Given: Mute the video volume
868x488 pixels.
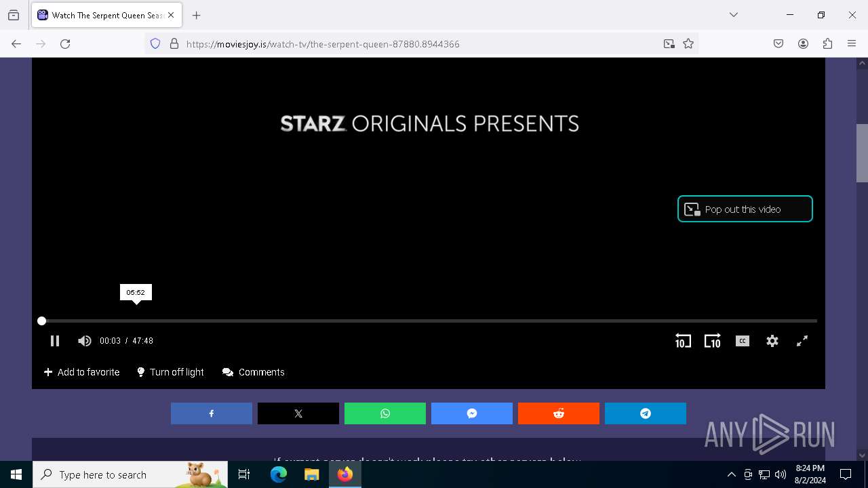Looking at the screenshot, I should coord(84,341).
